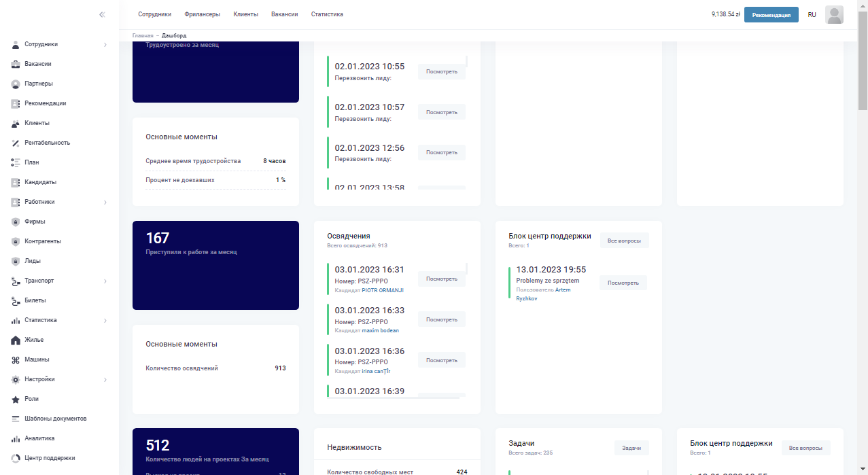Select Статистика in the top menu
Viewport: 868px width, 475px height.
pyautogui.click(x=327, y=14)
